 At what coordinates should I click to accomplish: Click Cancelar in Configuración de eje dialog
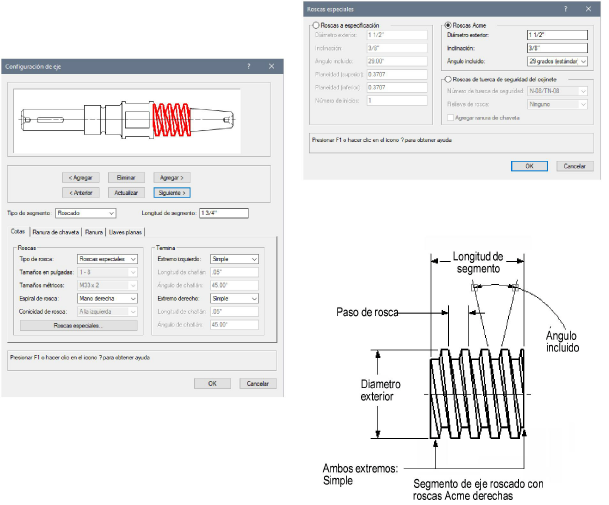pyautogui.click(x=258, y=383)
